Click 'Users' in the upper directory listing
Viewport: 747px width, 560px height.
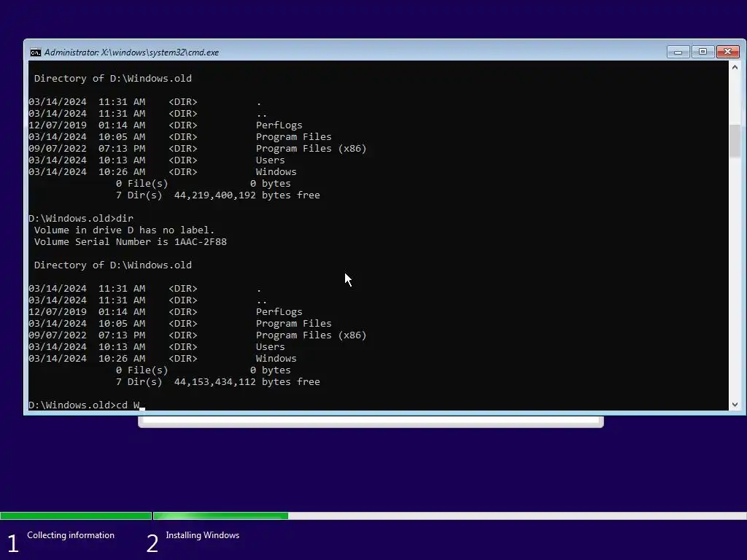(x=270, y=160)
